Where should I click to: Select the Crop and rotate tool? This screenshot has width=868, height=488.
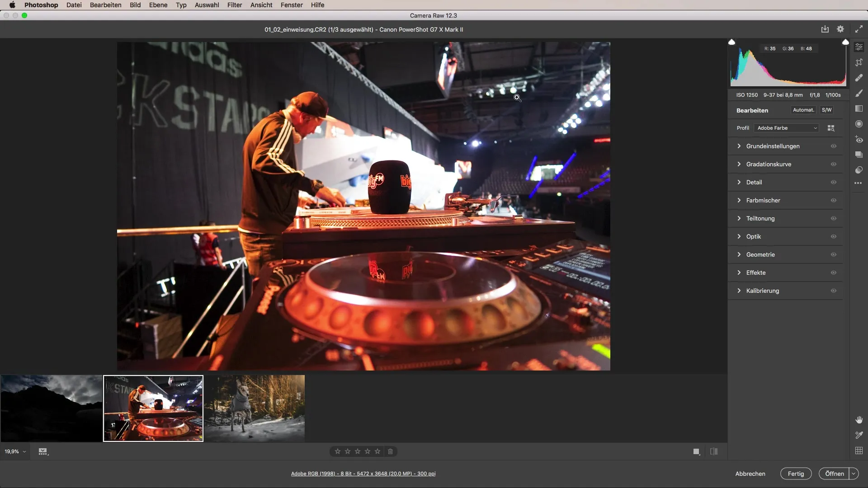(859, 62)
